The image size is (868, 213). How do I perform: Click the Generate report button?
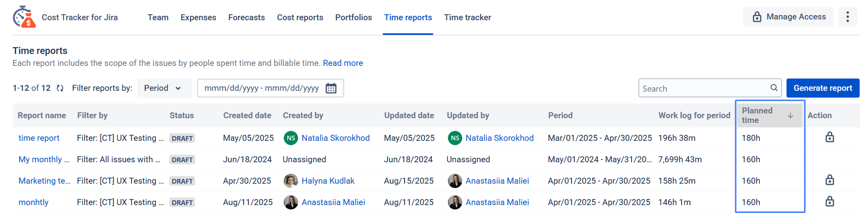pos(823,88)
